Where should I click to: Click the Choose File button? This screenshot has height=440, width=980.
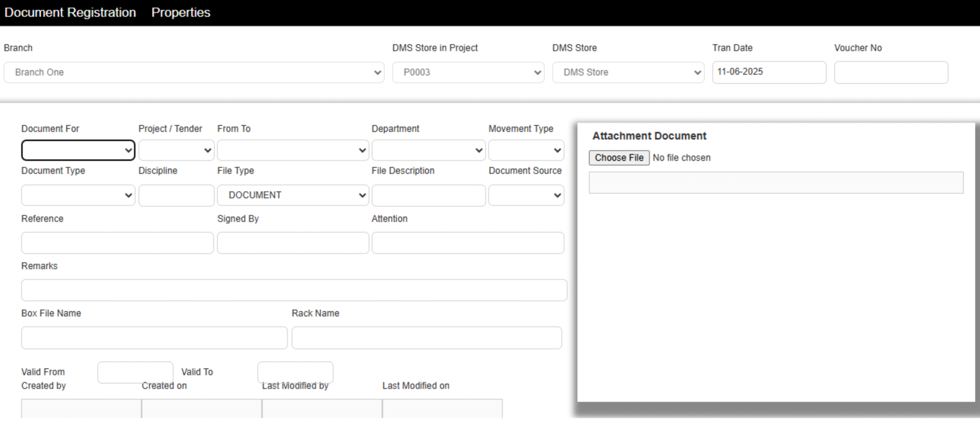(x=619, y=158)
